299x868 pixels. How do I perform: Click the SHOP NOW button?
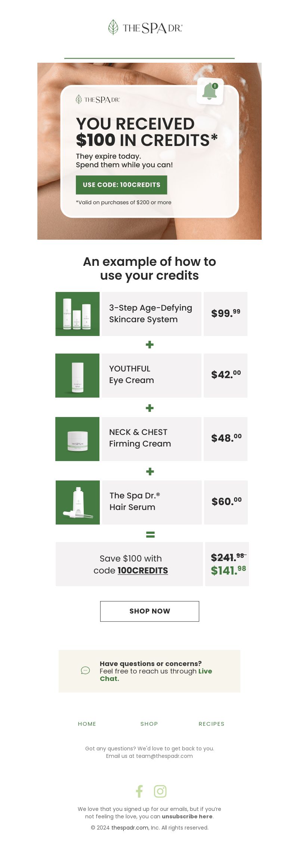point(149,611)
